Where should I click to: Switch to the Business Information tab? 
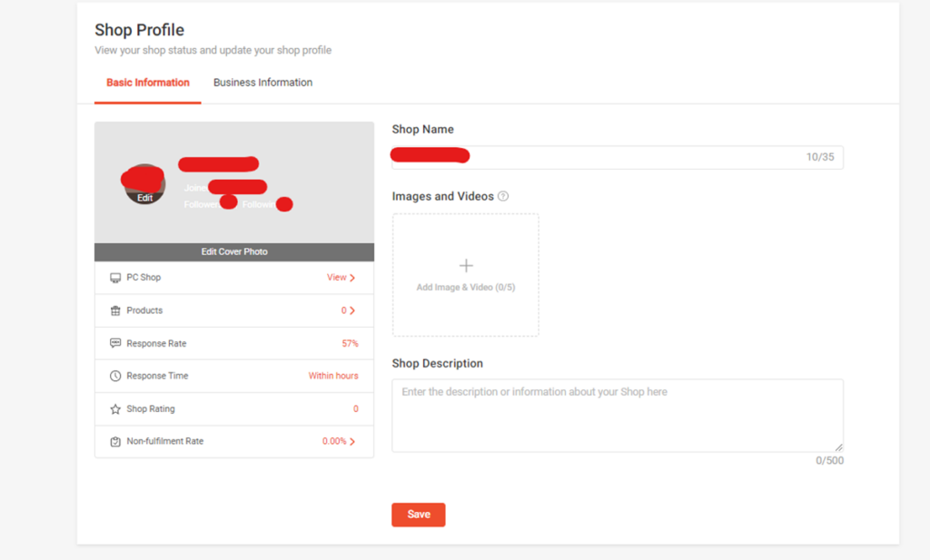tap(262, 82)
